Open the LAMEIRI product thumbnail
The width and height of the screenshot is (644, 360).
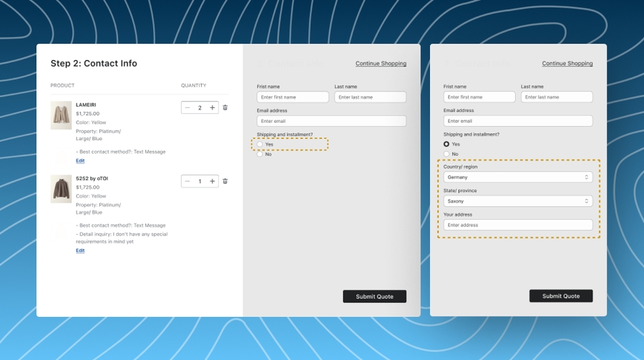[x=61, y=115]
